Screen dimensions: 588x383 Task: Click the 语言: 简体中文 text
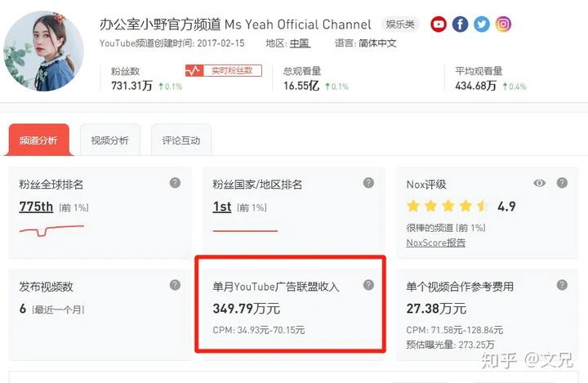tap(366, 43)
